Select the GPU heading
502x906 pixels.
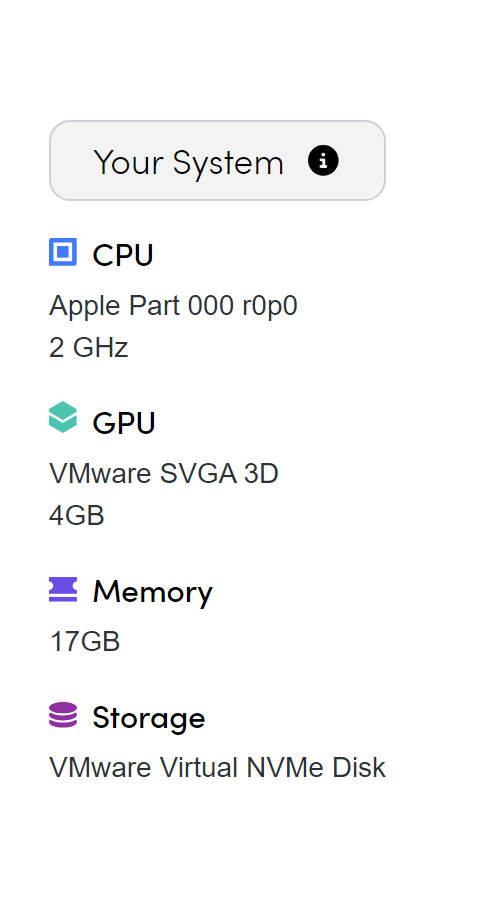[124, 423]
